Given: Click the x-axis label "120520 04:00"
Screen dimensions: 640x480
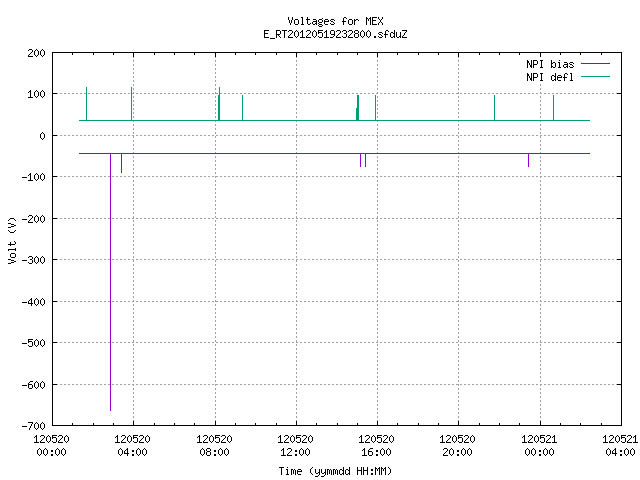Looking at the screenshot, I should 132,446.
